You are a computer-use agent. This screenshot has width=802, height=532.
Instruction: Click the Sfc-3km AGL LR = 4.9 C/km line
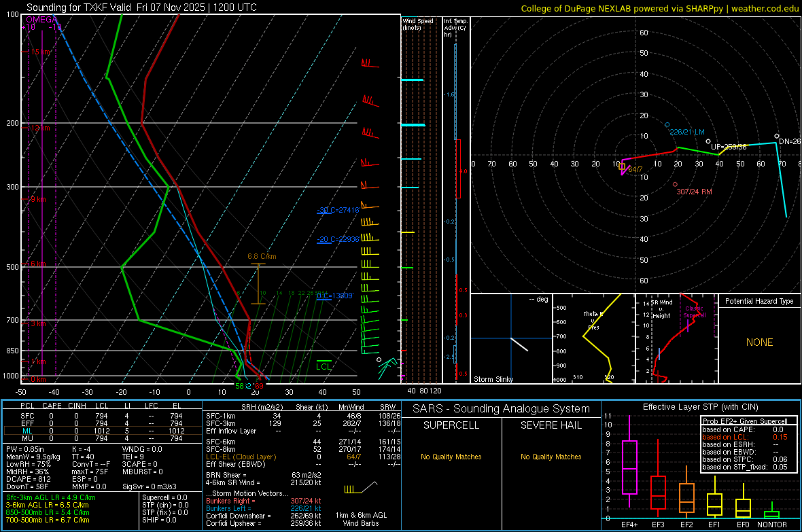pos(51,497)
